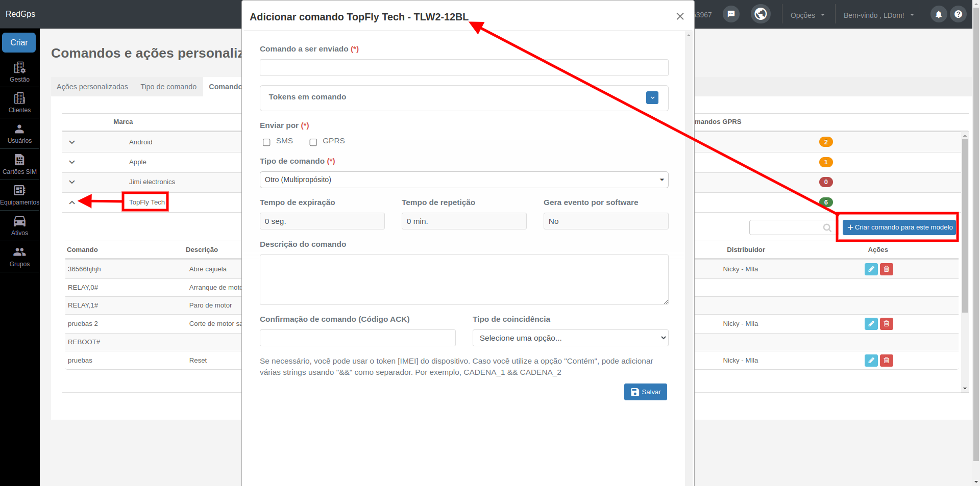Open the help question mark icon

pyautogui.click(x=958, y=14)
